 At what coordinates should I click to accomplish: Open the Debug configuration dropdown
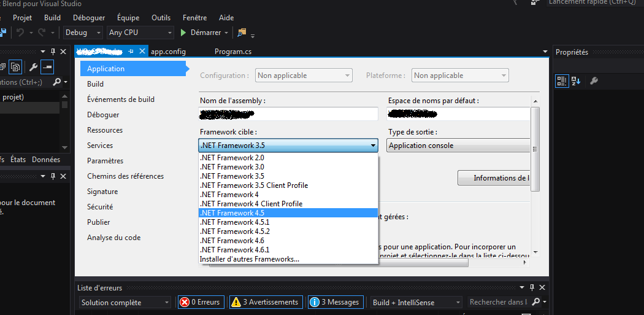click(83, 33)
